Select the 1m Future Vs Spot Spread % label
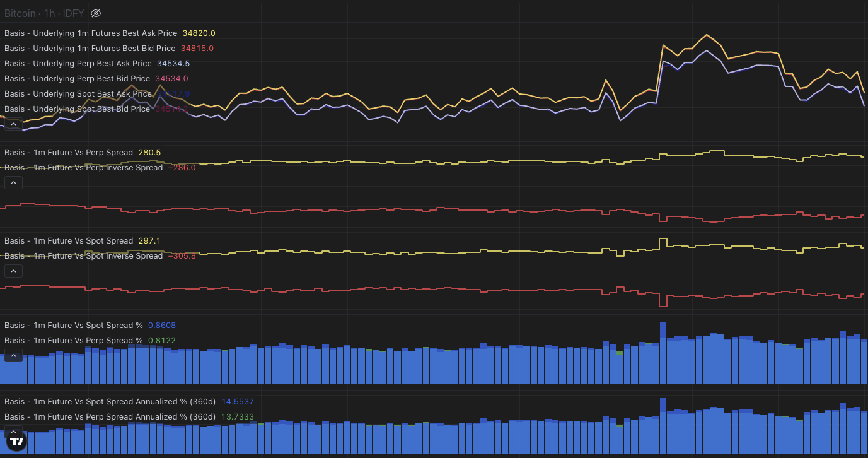The height and width of the screenshot is (458, 868). click(x=74, y=325)
